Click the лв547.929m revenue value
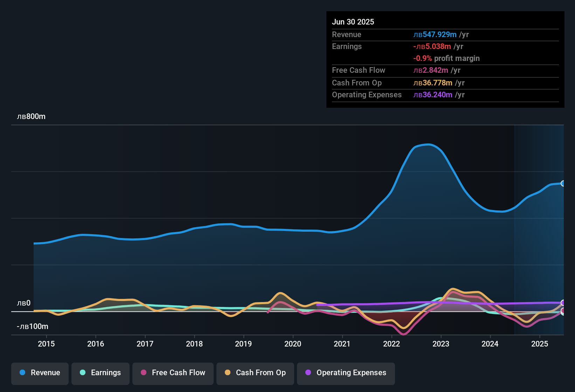 pyautogui.click(x=435, y=34)
